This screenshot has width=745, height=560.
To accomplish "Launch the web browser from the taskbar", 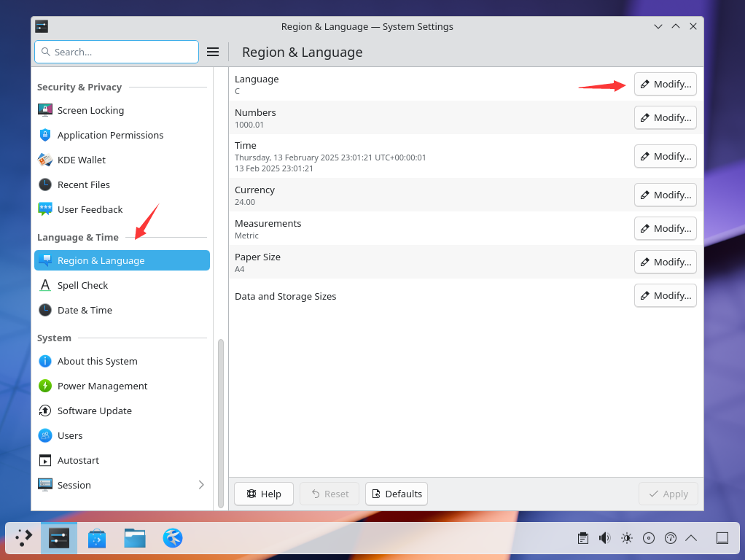I will point(173,538).
